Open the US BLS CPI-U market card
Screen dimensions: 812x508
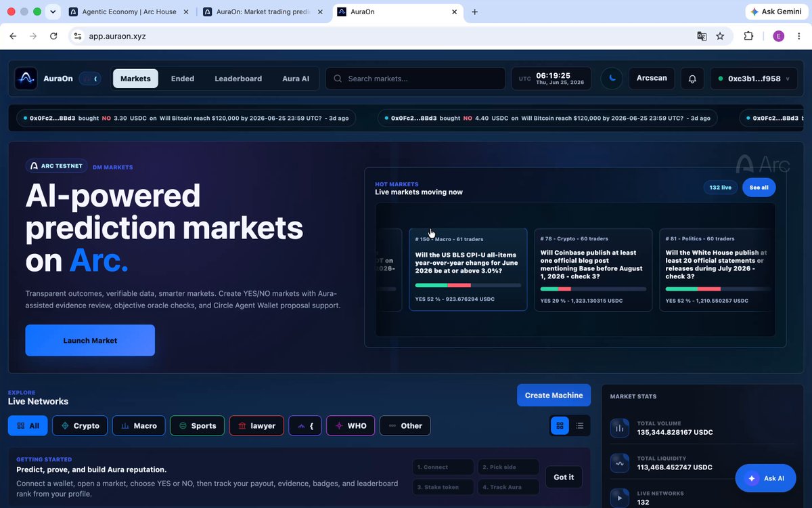468,270
